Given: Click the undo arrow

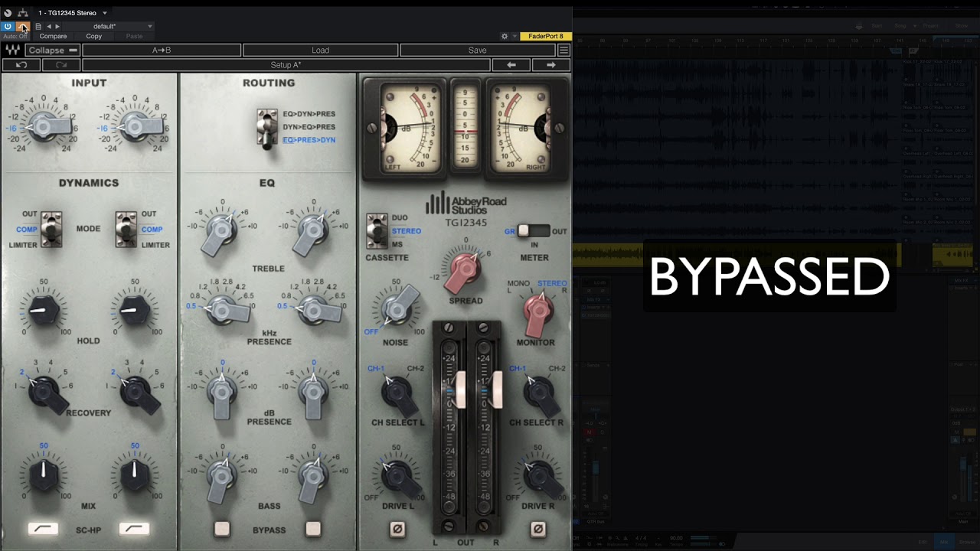Looking at the screenshot, I should pyautogui.click(x=21, y=65).
